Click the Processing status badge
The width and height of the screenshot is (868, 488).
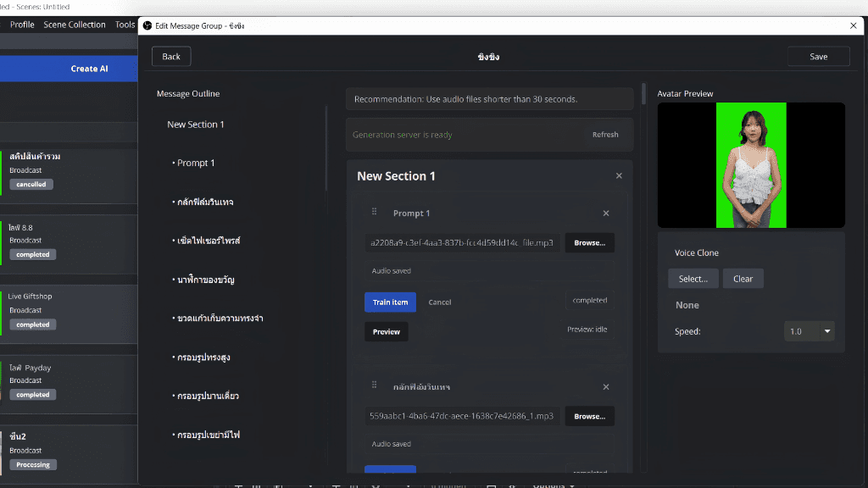[x=33, y=465]
